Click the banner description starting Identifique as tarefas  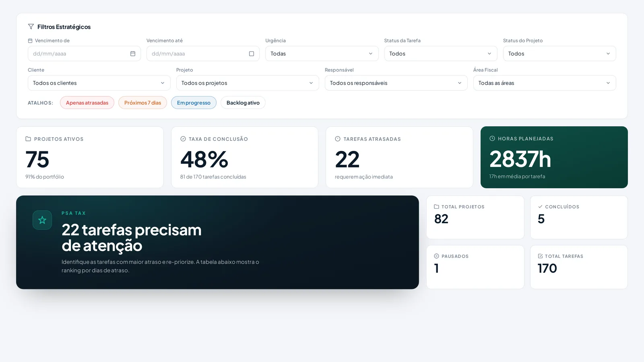point(160,266)
